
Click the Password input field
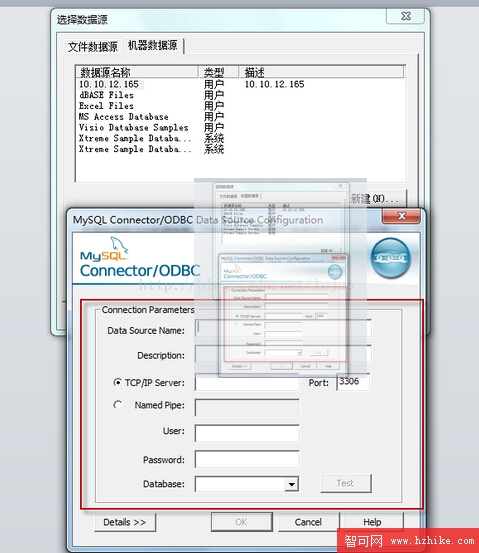tap(247, 459)
